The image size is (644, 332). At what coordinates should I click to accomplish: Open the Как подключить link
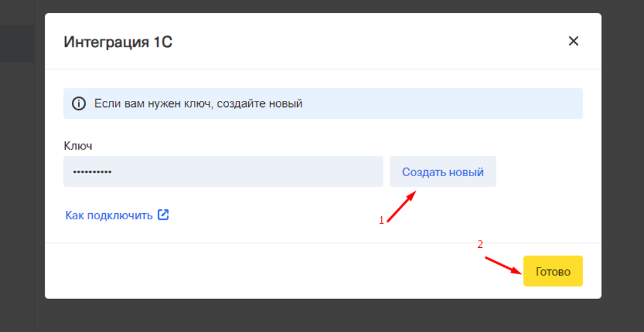(109, 216)
